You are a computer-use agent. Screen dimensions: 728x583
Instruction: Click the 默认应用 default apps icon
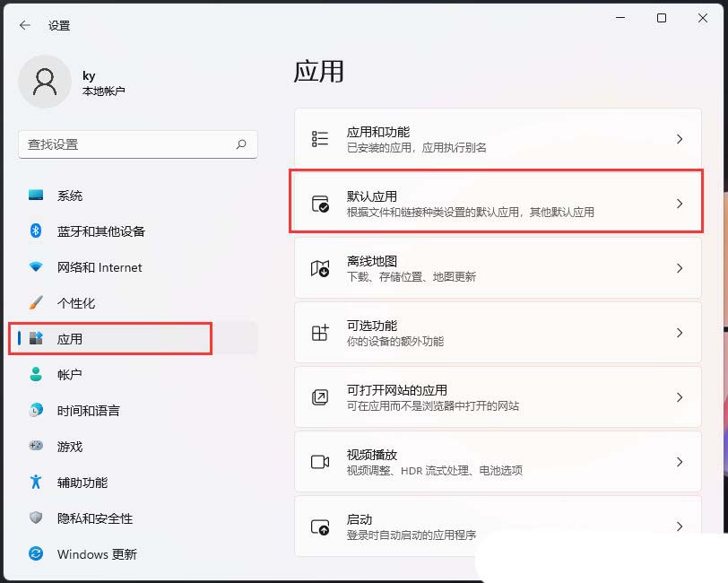click(x=320, y=204)
